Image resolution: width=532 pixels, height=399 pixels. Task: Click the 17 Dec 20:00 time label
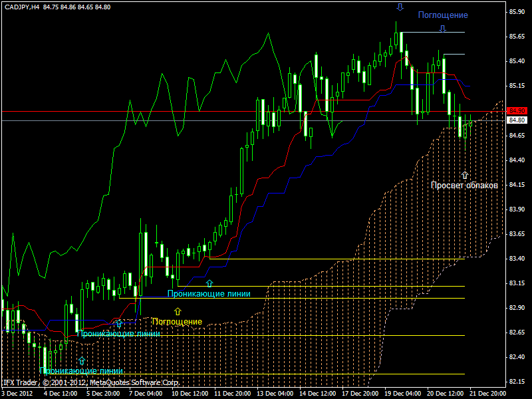(360, 393)
